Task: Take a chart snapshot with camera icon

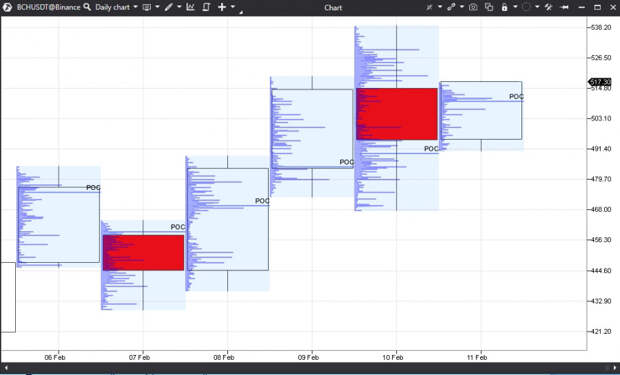Action: tap(473, 7)
